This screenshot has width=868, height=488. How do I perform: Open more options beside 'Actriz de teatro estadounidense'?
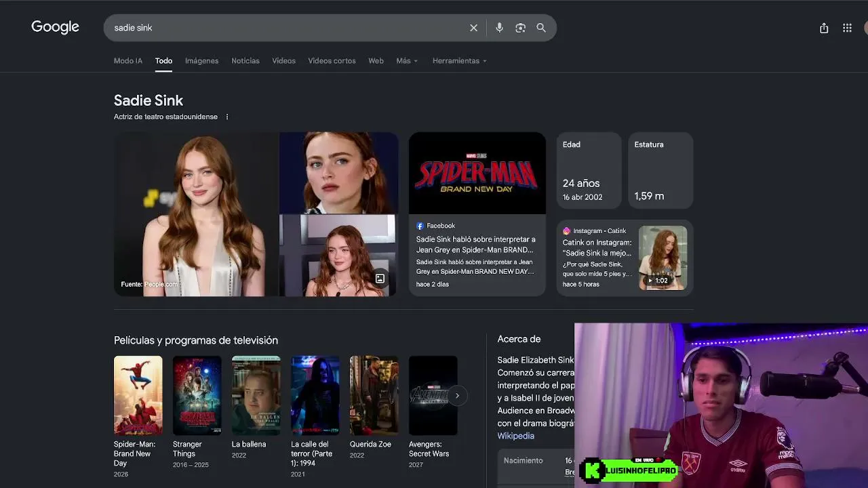227,117
